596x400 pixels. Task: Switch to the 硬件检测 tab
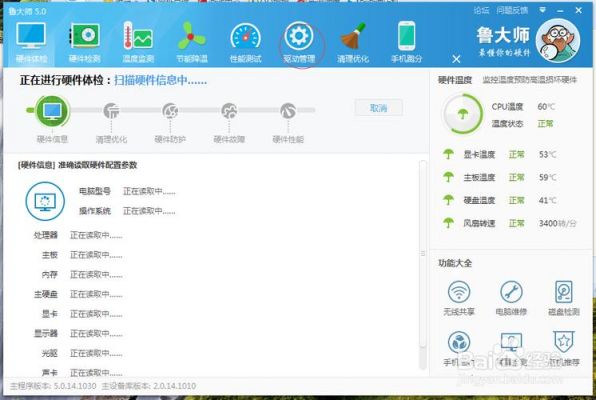(84, 43)
